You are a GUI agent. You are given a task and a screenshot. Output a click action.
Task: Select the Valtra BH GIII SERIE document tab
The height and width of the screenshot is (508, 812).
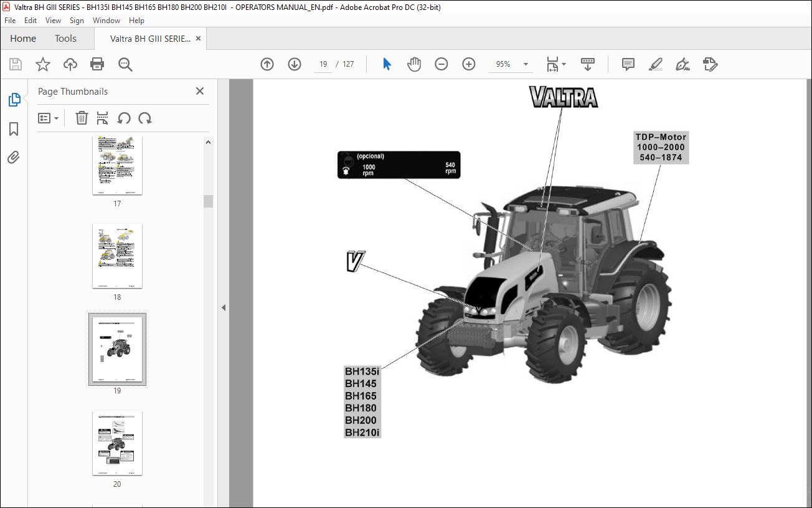[150, 39]
